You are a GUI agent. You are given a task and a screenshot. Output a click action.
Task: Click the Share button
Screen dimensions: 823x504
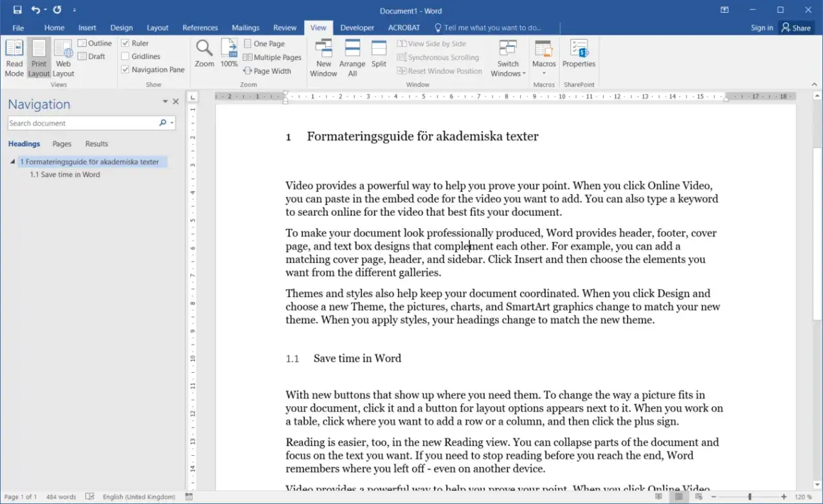pos(796,28)
